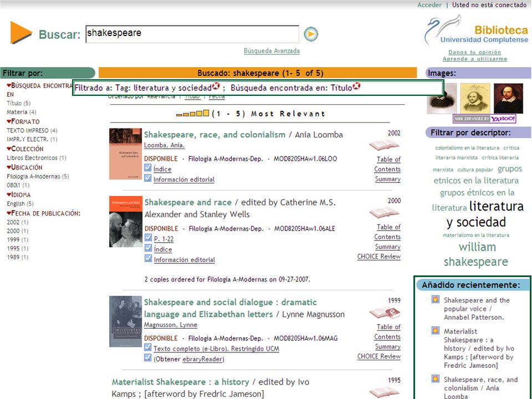Click the icon beside recently added 'Materialist Shakespeare'
532x399 pixels.
coord(436,330)
